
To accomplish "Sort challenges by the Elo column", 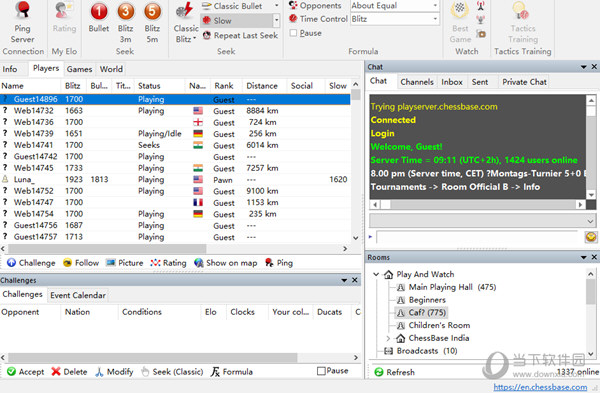I will [x=213, y=312].
